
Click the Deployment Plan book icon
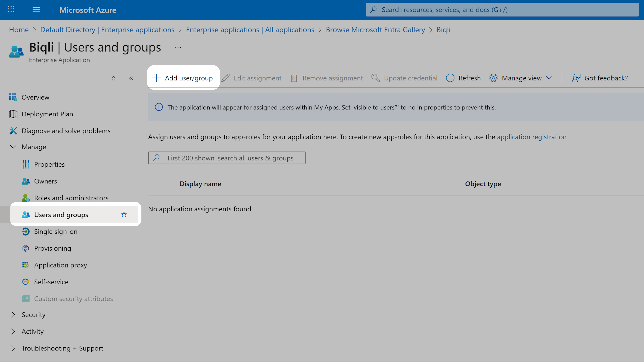click(x=13, y=114)
